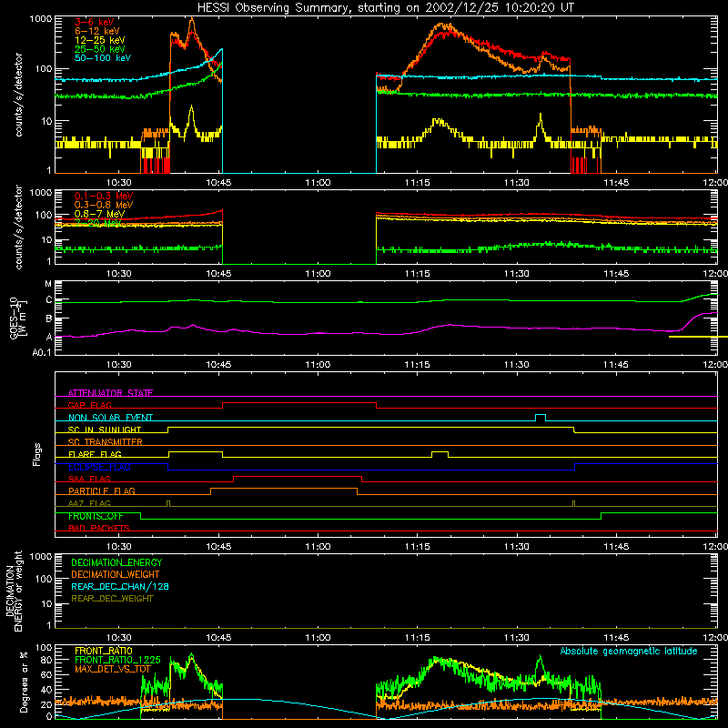Click the PARTICLE_FLAG label

click(x=102, y=490)
